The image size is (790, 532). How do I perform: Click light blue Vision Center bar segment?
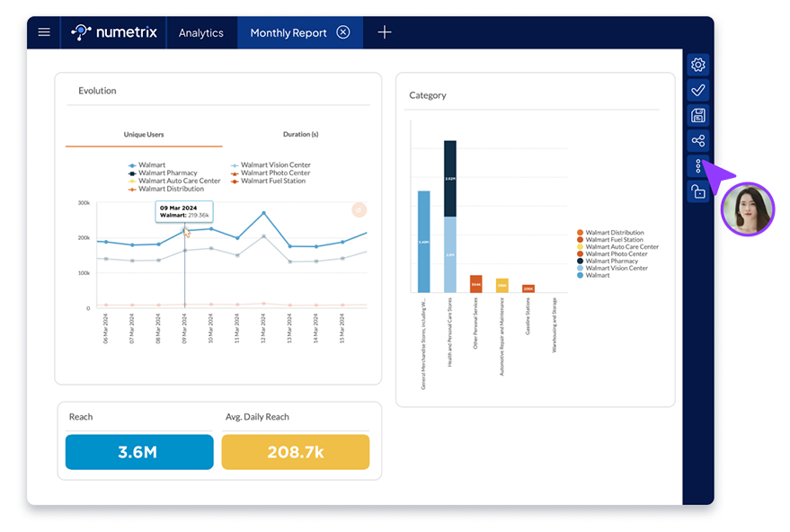(450, 254)
